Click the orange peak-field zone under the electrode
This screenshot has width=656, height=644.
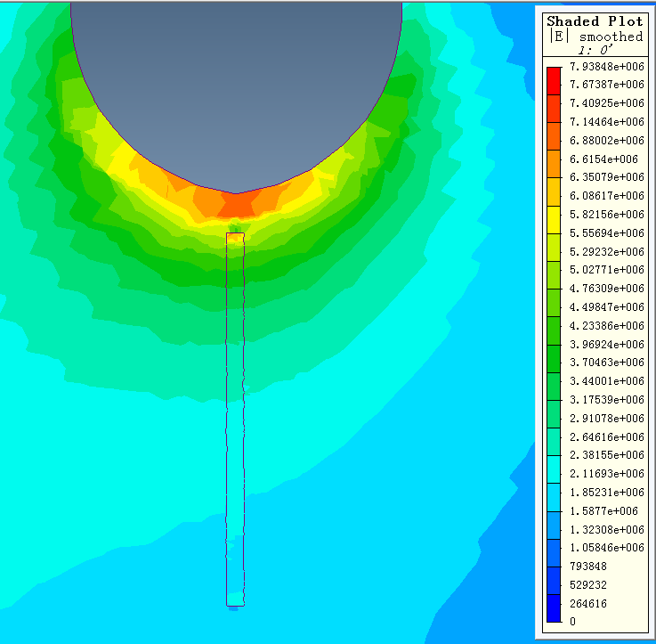click(x=236, y=204)
